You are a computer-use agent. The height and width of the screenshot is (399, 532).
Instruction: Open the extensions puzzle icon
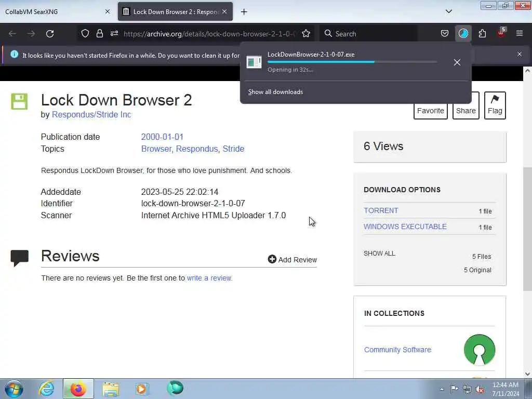pyautogui.click(x=482, y=34)
